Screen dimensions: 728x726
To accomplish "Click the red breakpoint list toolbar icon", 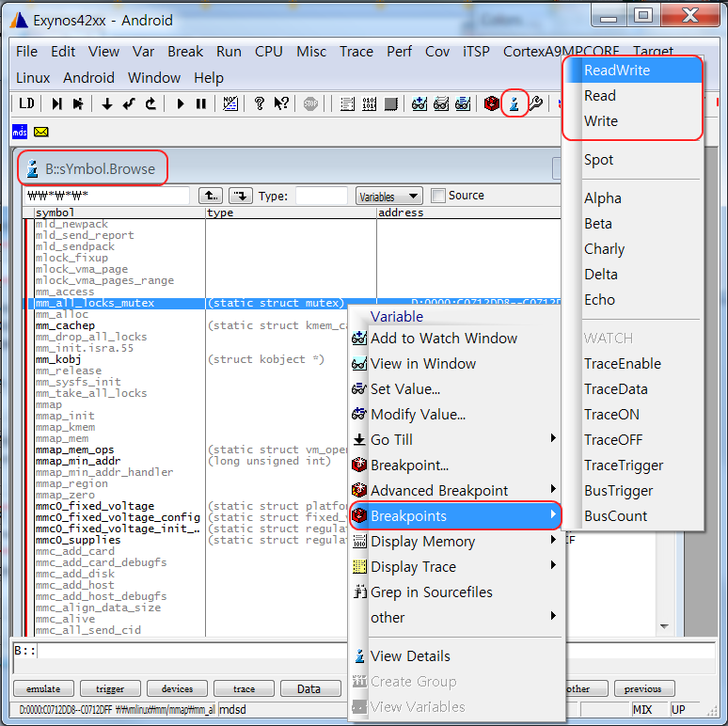I will [491, 103].
